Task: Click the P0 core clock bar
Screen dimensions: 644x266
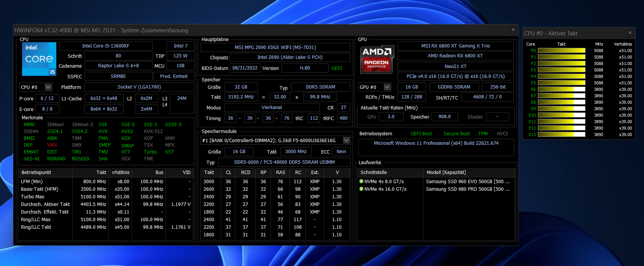Action: [x=561, y=51]
